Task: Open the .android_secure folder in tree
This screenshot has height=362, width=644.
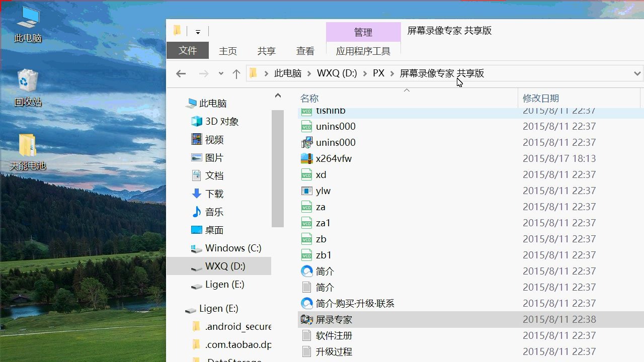Action: pos(232,327)
